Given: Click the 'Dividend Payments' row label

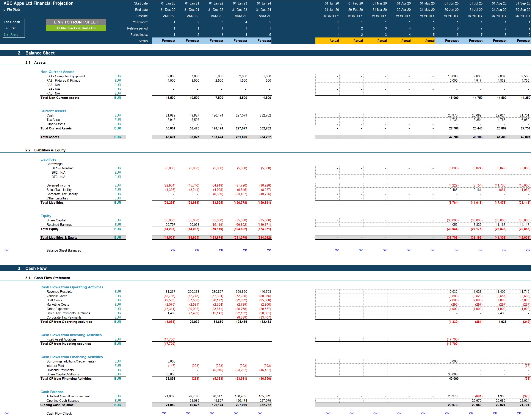Looking at the screenshot, I should pyautogui.click(x=60, y=370).
